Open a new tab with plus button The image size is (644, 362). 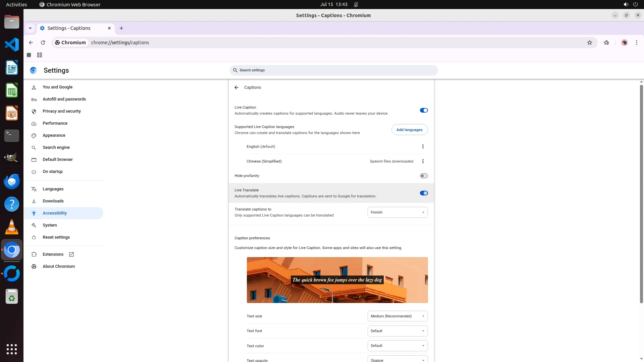[x=121, y=28]
